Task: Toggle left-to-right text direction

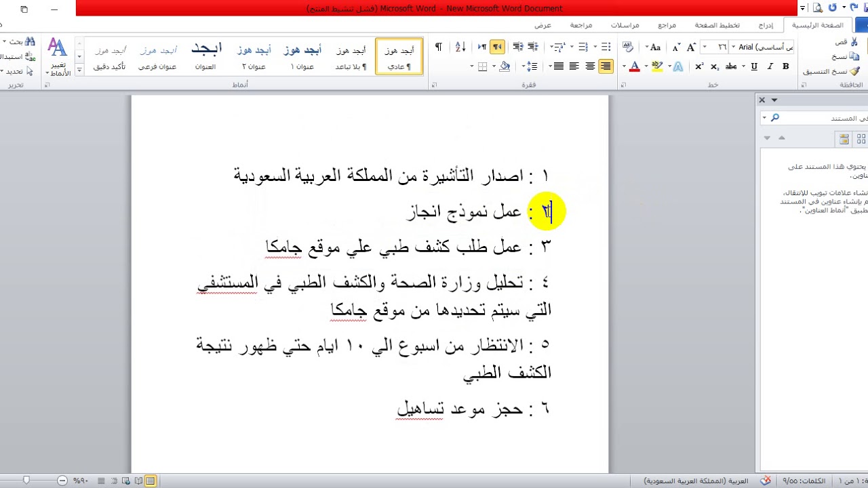Action: pos(482,47)
